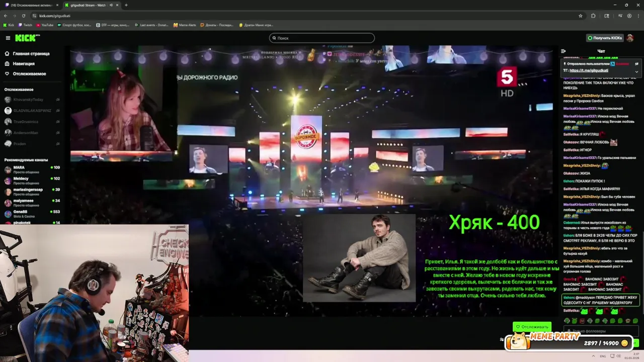Open recommended channel Gena88

(31, 214)
